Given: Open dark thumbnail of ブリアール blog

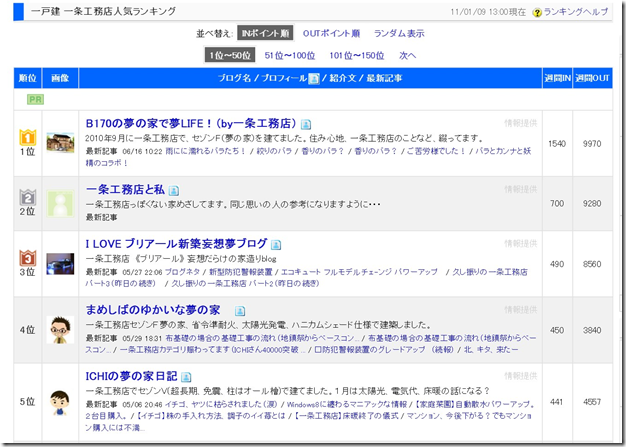Looking at the screenshot, I should click(x=60, y=264).
